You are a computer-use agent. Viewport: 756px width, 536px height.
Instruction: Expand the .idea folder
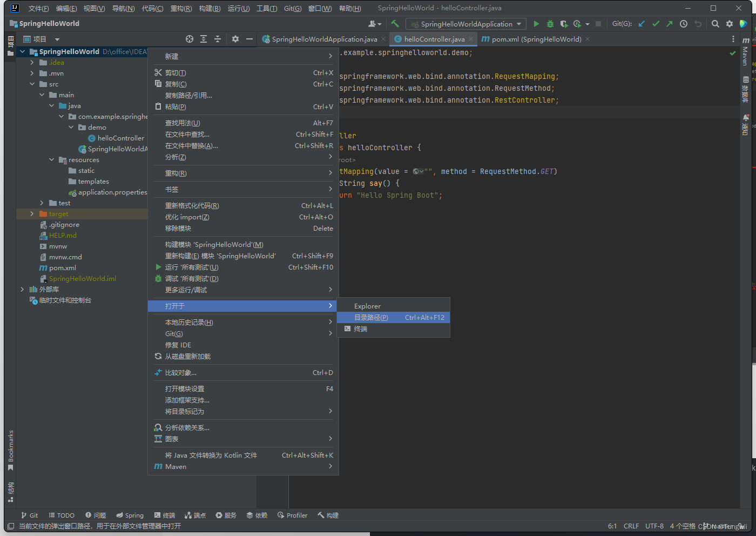pyautogui.click(x=32, y=63)
